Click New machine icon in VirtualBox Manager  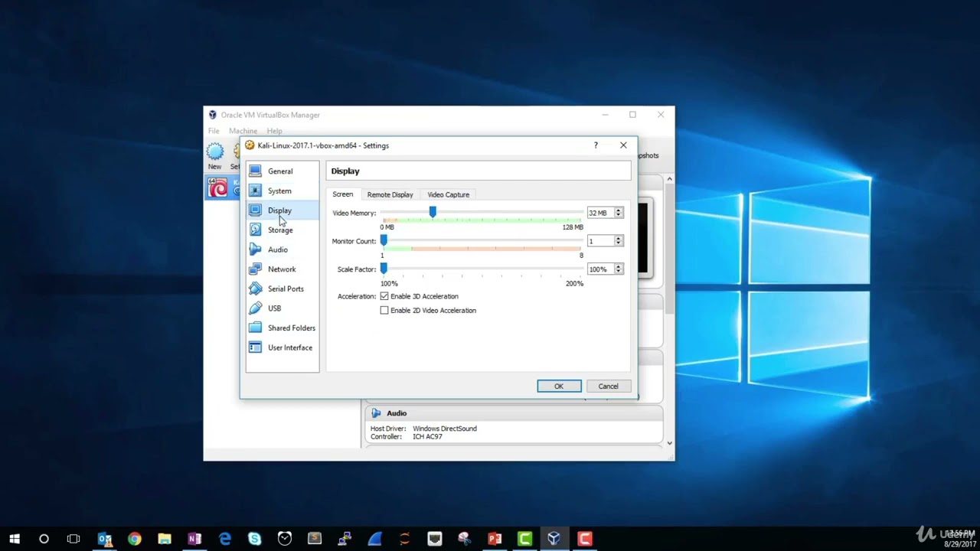[214, 156]
